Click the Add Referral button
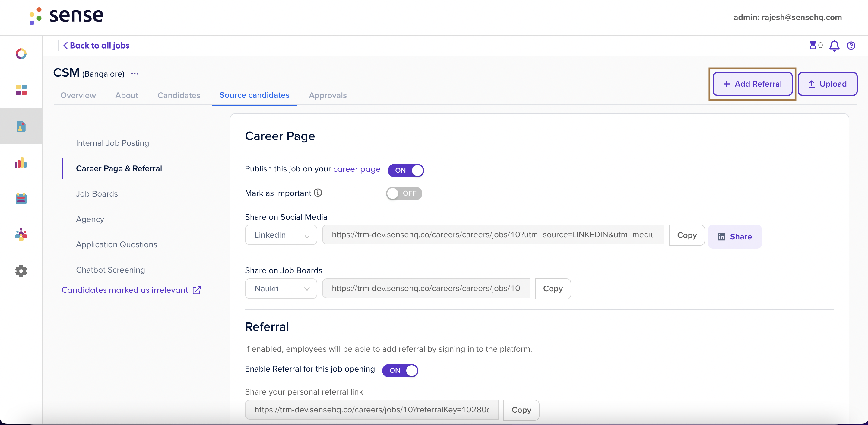Image resolution: width=868 pixels, height=425 pixels. tap(752, 84)
